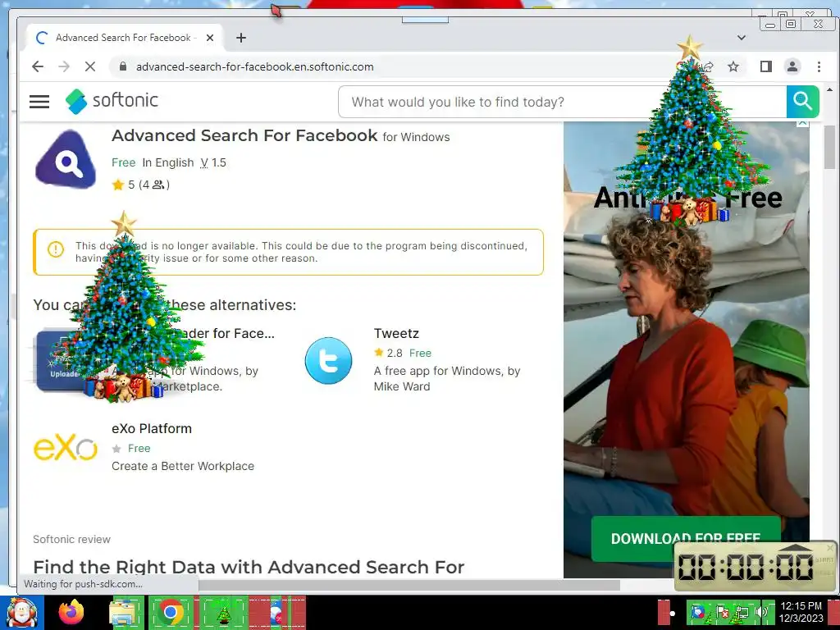View site security lock information
Image resolution: width=840 pixels, height=630 pixels.
pyautogui.click(x=123, y=66)
